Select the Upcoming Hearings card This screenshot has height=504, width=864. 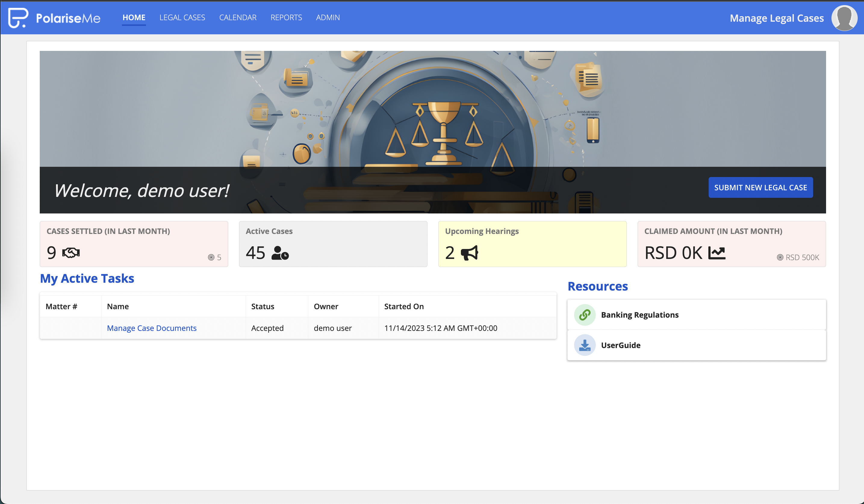click(x=532, y=244)
